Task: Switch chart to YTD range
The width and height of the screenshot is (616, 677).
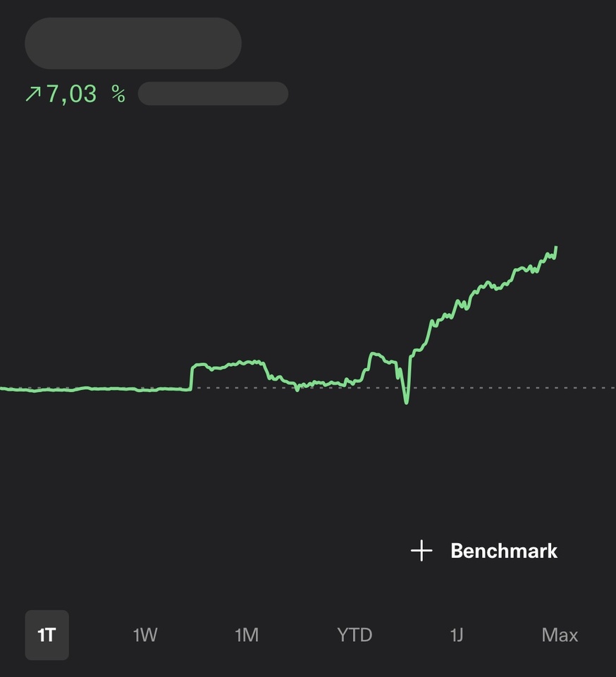Action: (x=354, y=635)
